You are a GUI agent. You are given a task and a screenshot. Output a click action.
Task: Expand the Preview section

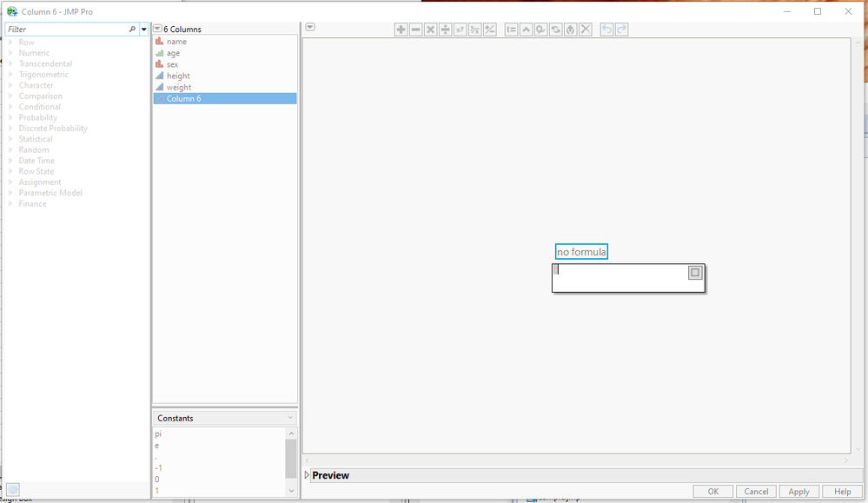(307, 475)
